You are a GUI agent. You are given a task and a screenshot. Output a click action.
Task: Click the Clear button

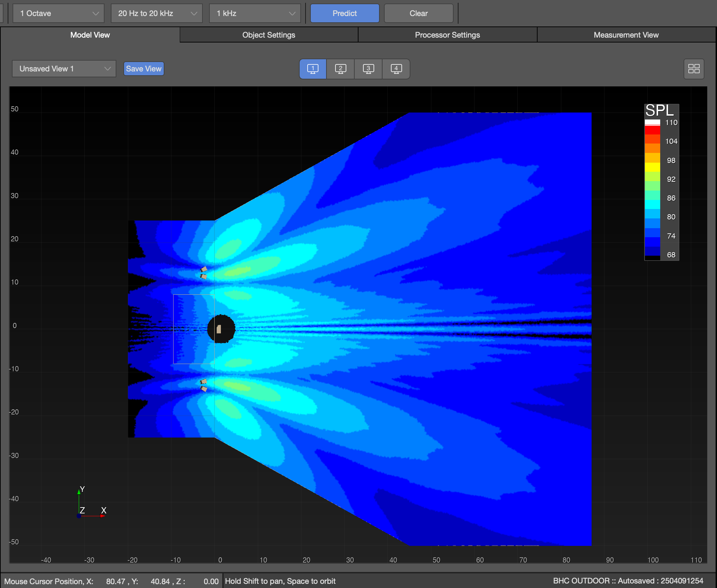[x=418, y=13]
